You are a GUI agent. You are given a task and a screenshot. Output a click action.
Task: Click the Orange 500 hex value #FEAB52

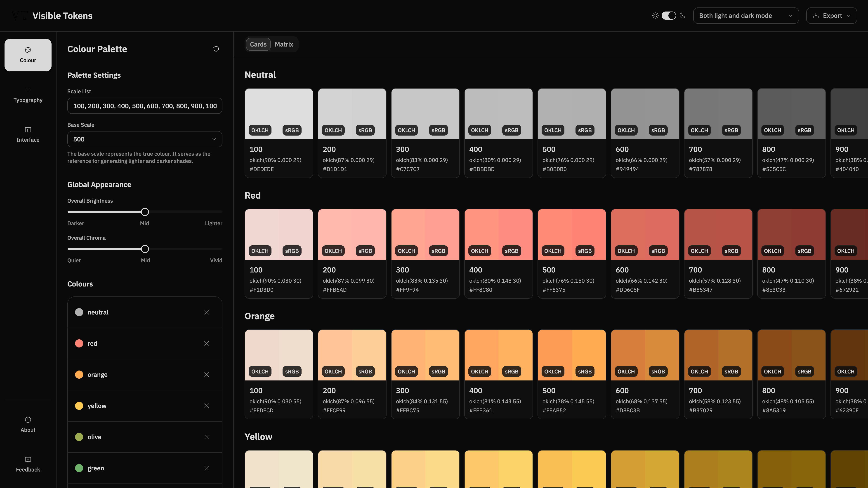click(x=554, y=410)
